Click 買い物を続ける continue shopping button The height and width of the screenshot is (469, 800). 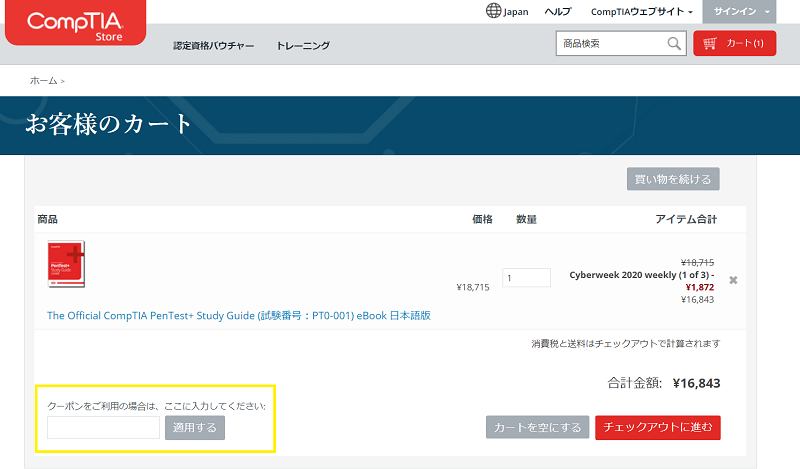click(673, 179)
